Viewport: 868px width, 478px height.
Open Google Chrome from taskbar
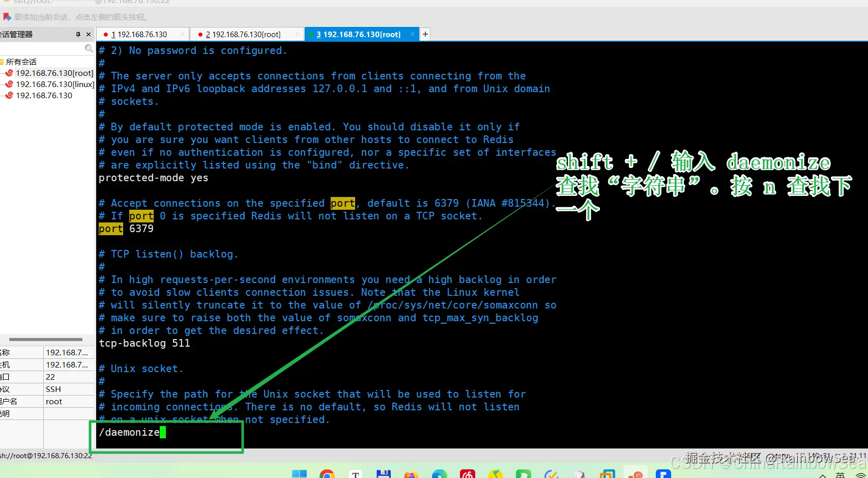pos(327,473)
